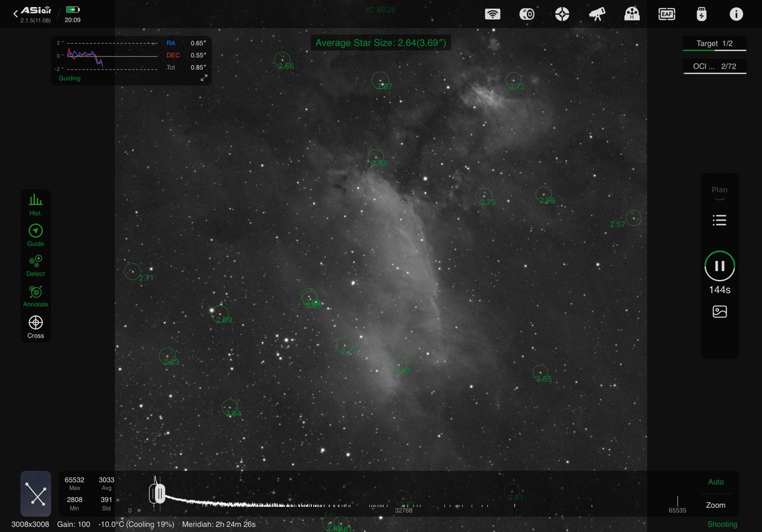
Task: Open the EAF focuser settings
Action: click(666, 14)
